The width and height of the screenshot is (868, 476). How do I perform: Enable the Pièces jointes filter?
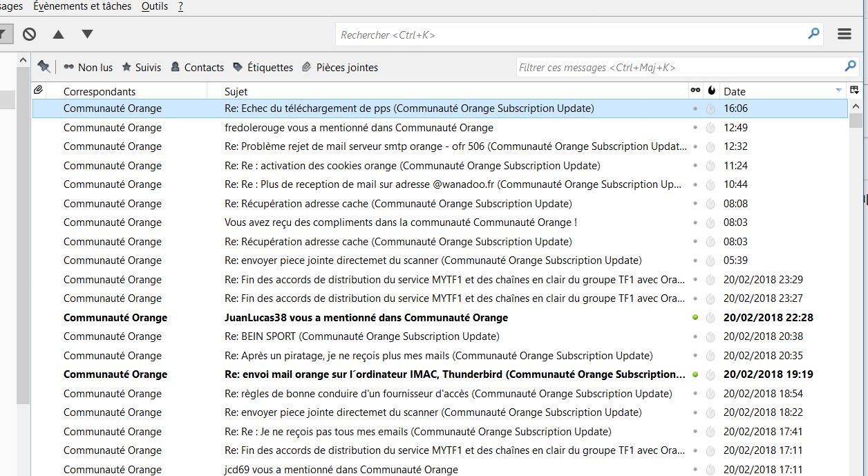[x=339, y=67]
